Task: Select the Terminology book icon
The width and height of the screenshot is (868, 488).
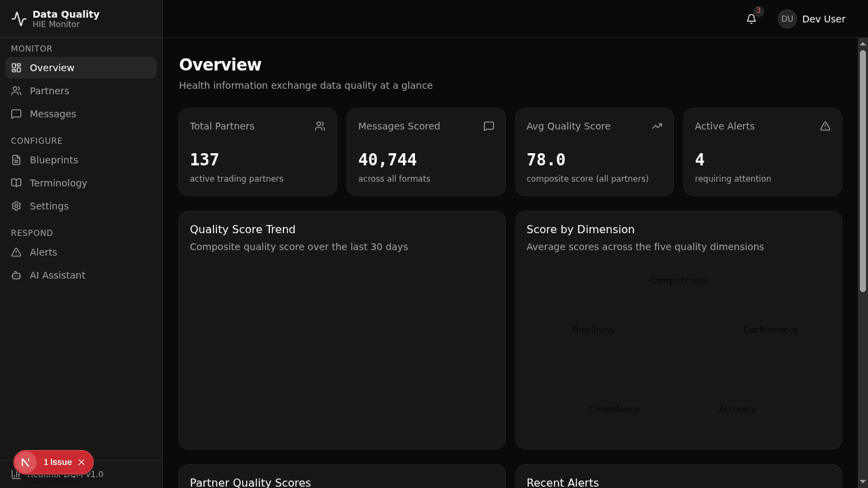Action: click(16, 183)
